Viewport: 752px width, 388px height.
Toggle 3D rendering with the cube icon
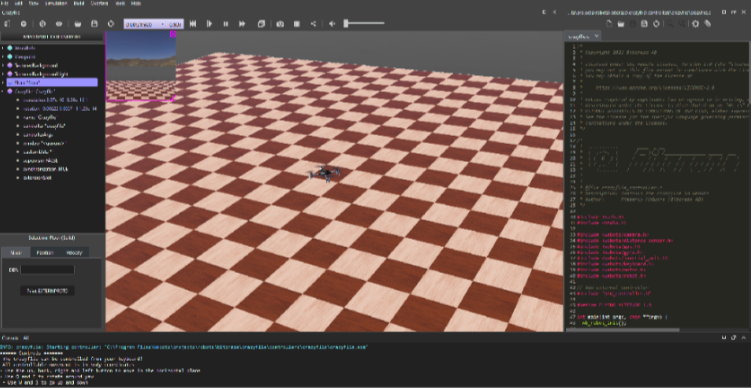pyautogui.click(x=261, y=24)
